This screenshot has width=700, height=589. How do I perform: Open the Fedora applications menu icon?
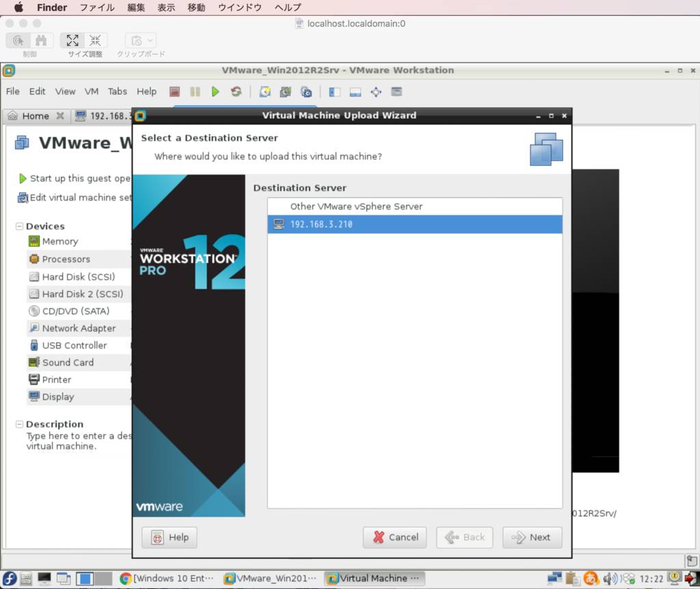coord(10,579)
